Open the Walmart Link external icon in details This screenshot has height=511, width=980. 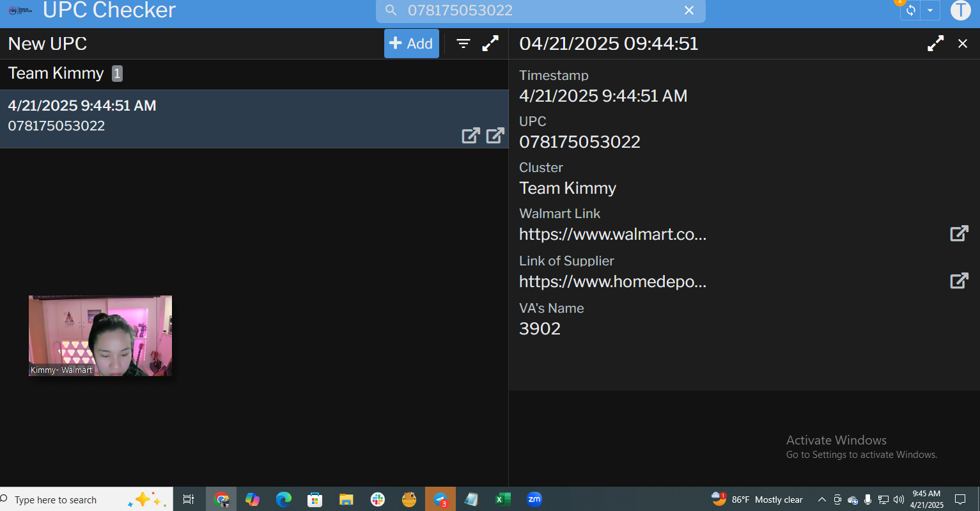point(959,233)
